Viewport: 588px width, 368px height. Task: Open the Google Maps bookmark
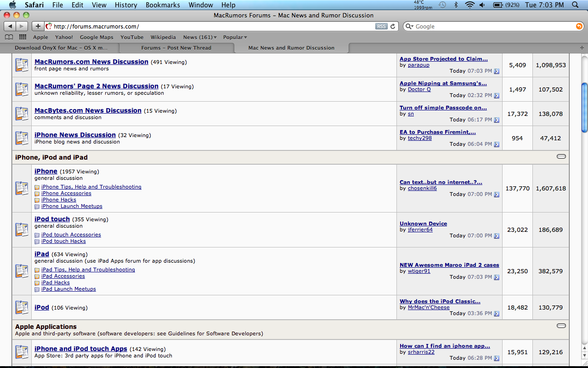pyautogui.click(x=96, y=37)
